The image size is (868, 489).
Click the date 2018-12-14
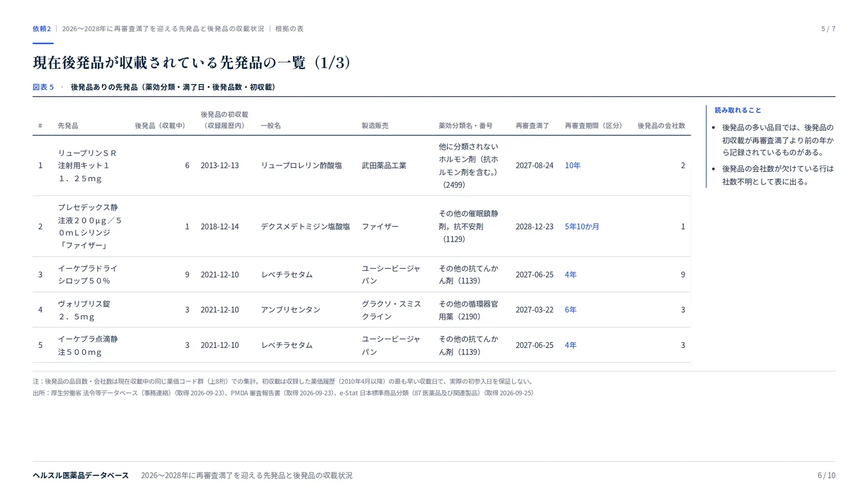pos(220,226)
